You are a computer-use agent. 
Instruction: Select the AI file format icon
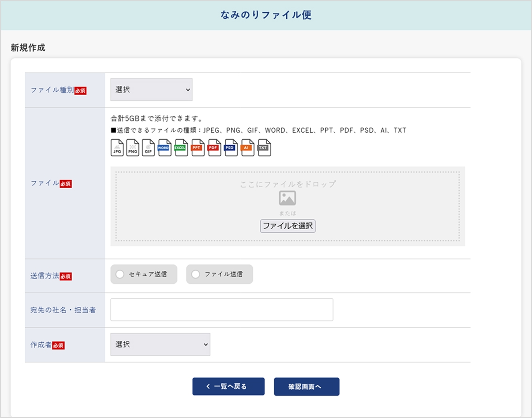pyautogui.click(x=247, y=148)
